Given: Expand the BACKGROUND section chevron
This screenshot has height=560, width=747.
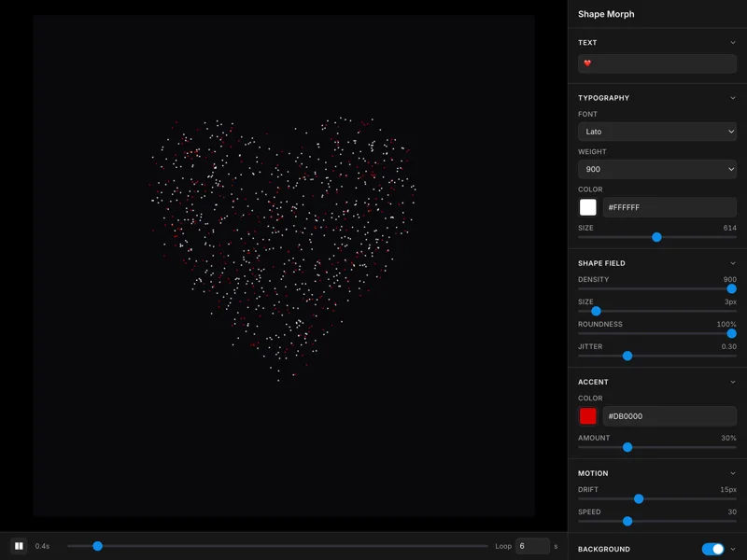Looking at the screenshot, I should click(733, 549).
